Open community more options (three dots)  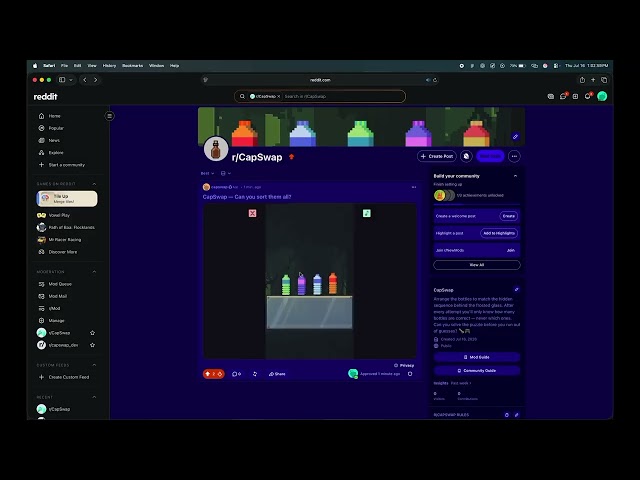[514, 156]
